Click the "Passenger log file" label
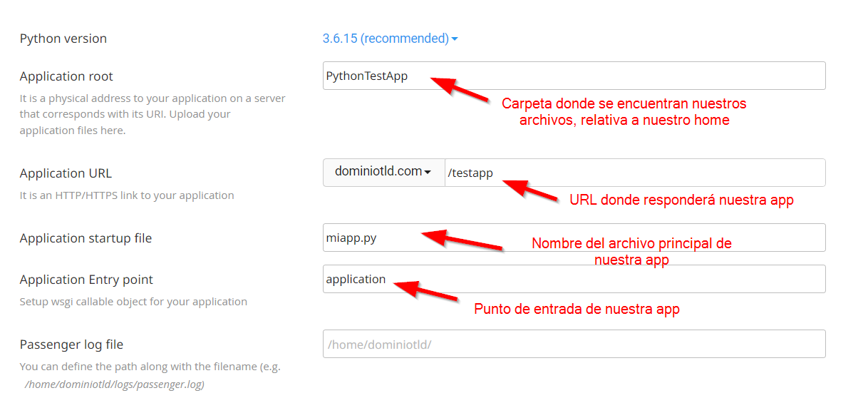Image resolution: width=868 pixels, height=403 pixels. (x=71, y=345)
